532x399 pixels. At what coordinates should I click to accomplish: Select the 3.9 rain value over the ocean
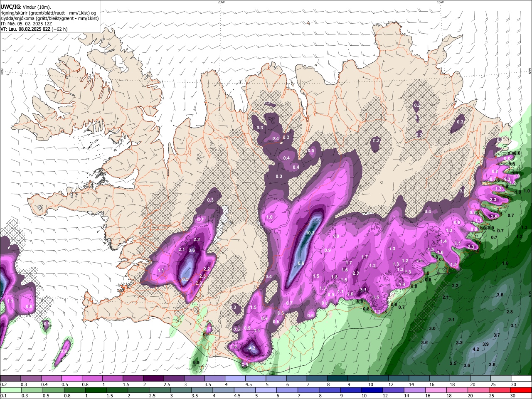485,345
